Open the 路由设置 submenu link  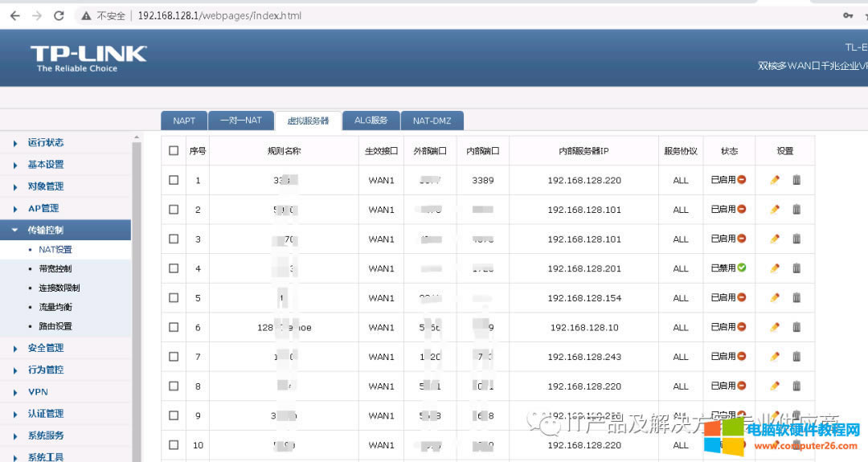[55, 326]
